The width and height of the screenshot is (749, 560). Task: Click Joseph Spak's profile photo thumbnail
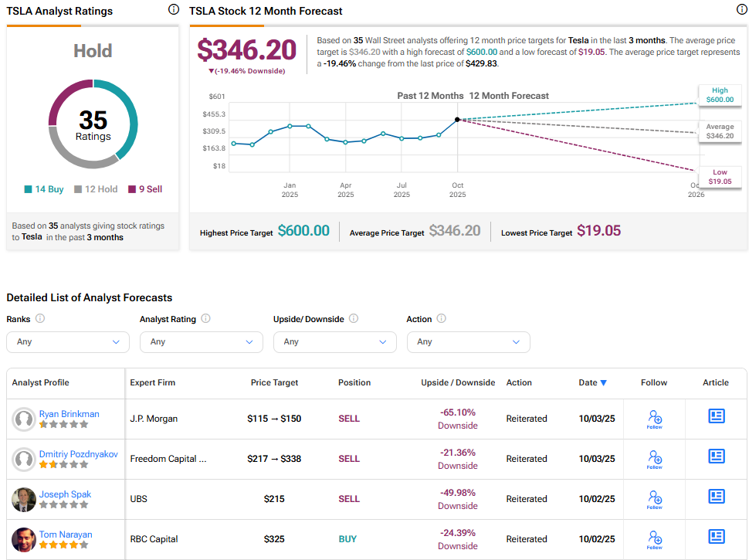click(x=24, y=500)
